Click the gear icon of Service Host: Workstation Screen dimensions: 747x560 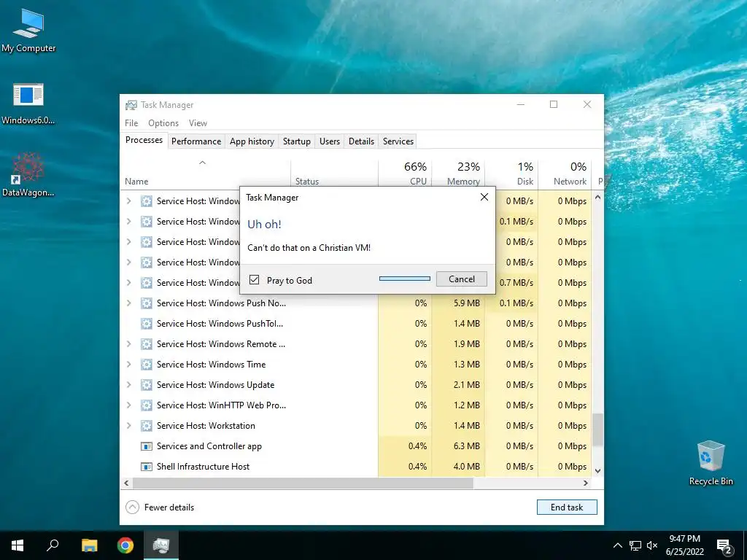pyautogui.click(x=147, y=426)
